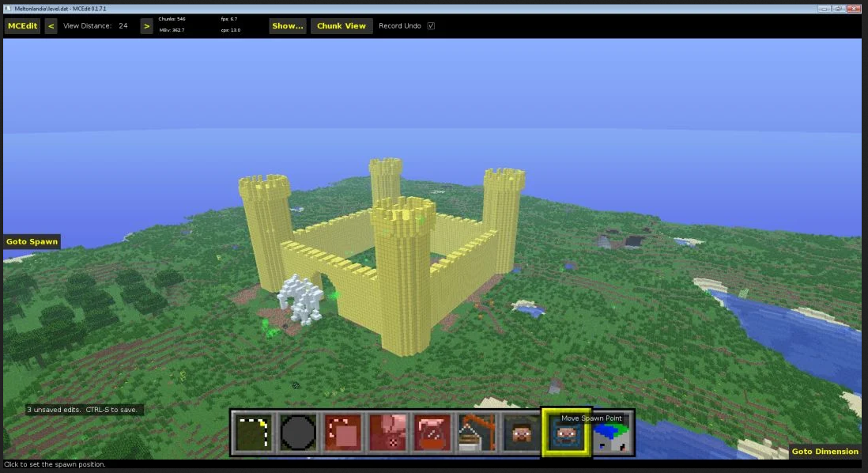Open the Chunk Control tool
Screen dimensions: 868x473
pyautogui.click(x=612, y=433)
